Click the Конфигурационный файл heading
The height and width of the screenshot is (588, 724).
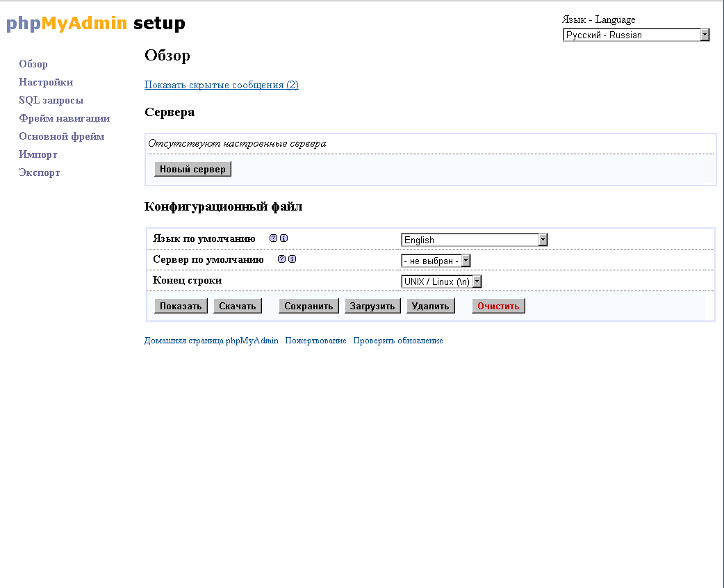[224, 206]
